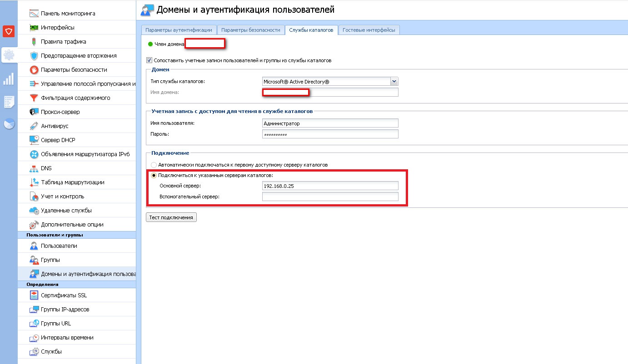The image size is (628, 364).
Task: Toggle Сопоставить учетные записи пользователей checkbox
Action: click(149, 60)
